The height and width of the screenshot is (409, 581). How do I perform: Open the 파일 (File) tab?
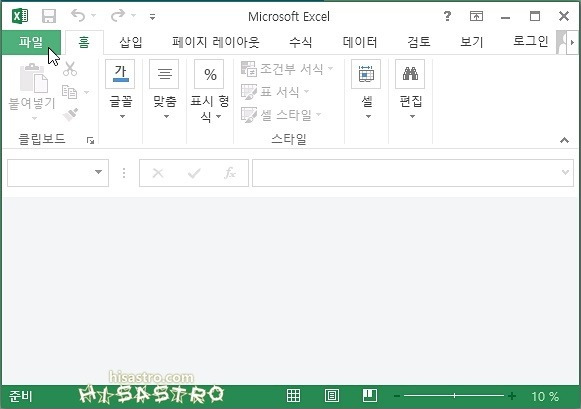(x=31, y=42)
